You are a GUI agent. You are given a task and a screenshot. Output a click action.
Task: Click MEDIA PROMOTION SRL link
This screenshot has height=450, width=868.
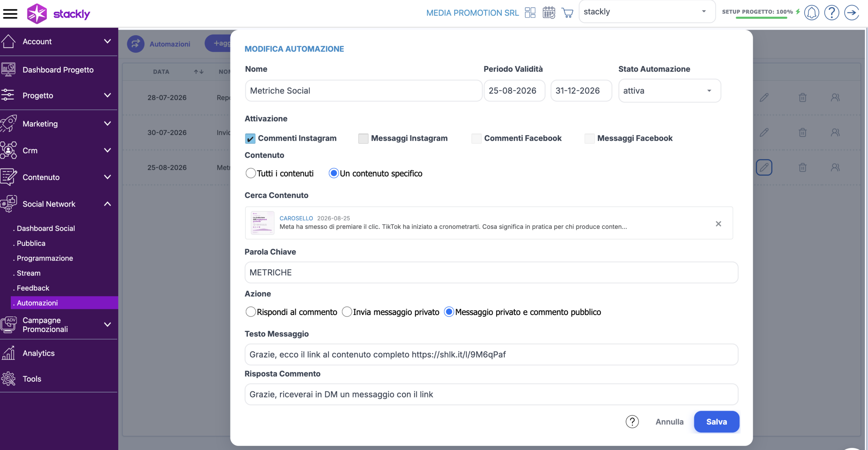point(472,13)
